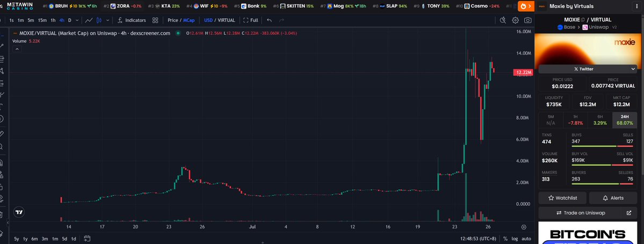The height and width of the screenshot is (244, 644).
Task: Open the Indicators fx menu
Action: pos(132,20)
